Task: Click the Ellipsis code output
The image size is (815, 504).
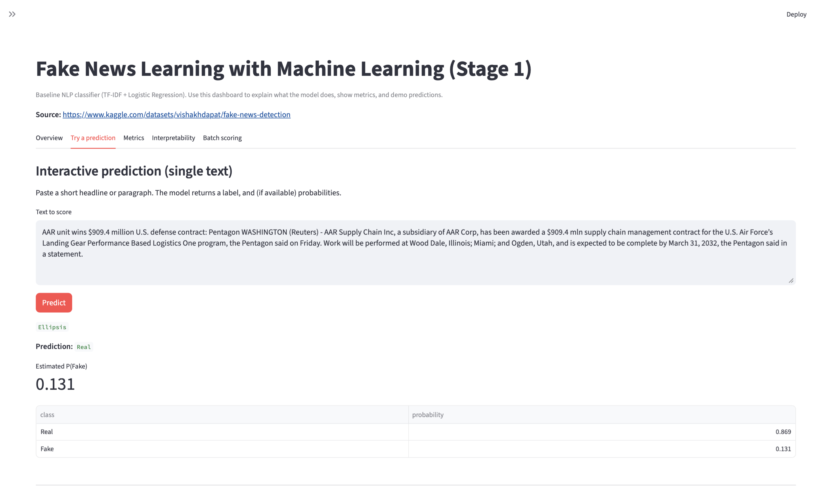Action: tap(52, 327)
